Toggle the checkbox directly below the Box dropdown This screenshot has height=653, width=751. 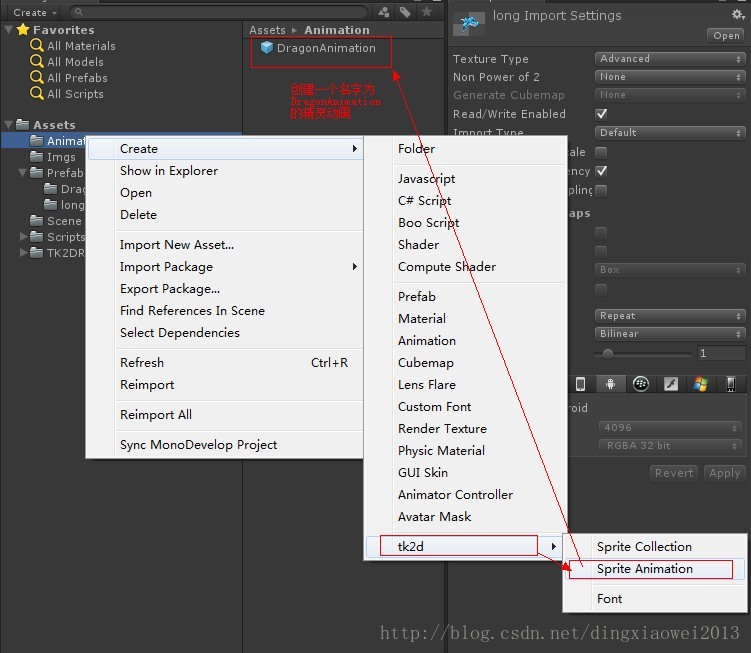pos(601,289)
